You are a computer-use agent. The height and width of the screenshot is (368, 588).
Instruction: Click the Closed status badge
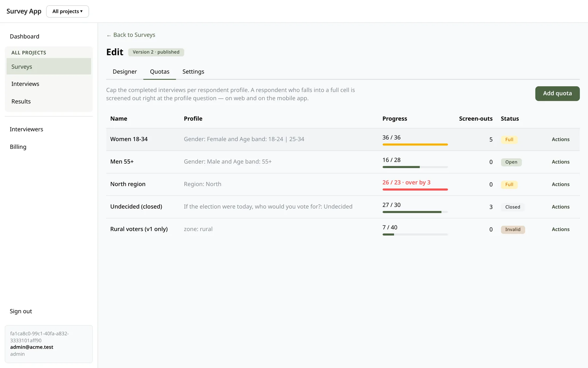[513, 207]
